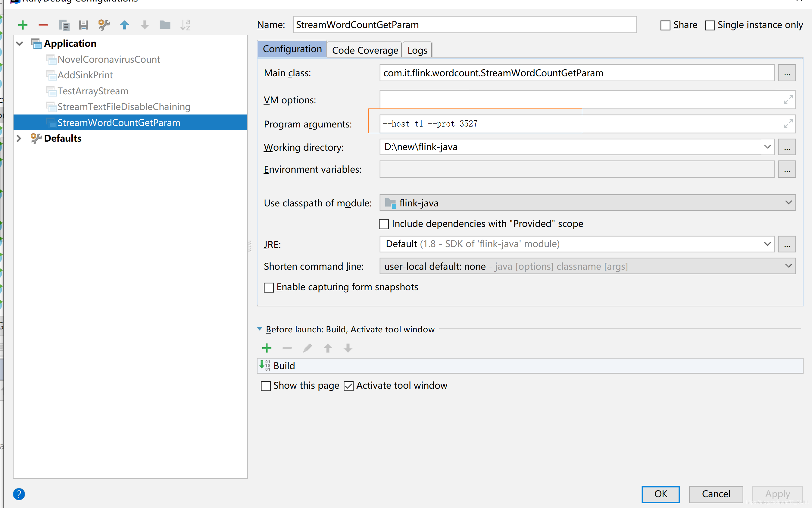Viewport: 812px width, 508px height.
Task: Click the Apply button
Action: pos(777,494)
